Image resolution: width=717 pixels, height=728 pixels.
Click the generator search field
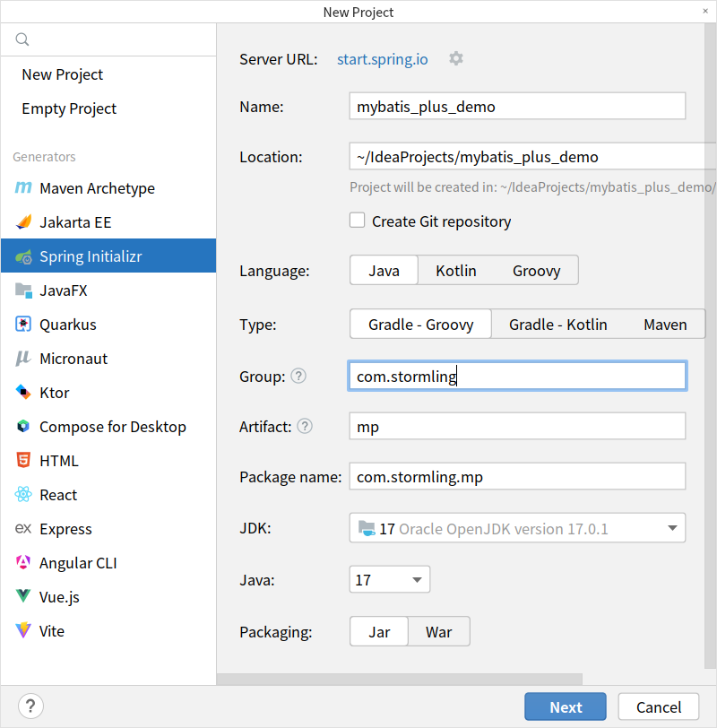point(108,39)
